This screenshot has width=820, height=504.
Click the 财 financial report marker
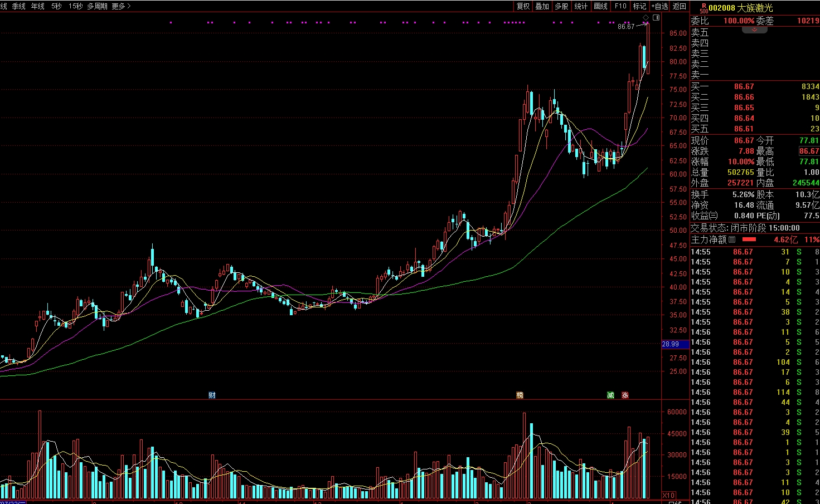coord(212,395)
